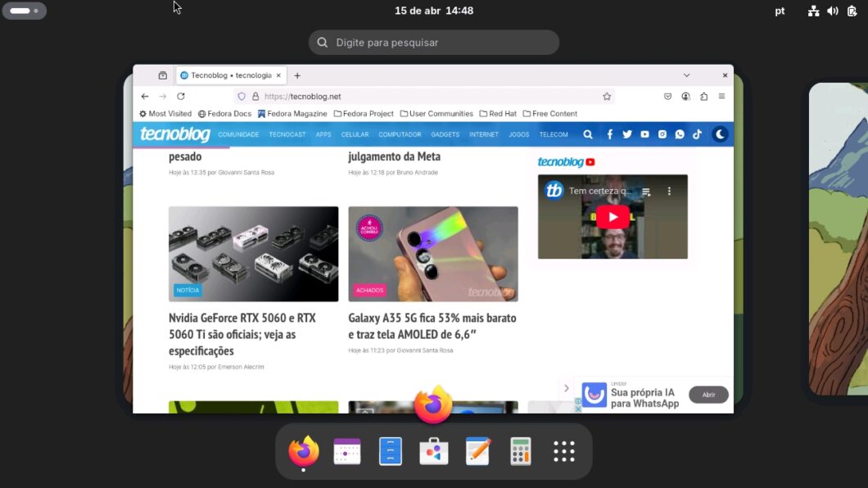Open a new Firefox tab

(297, 75)
